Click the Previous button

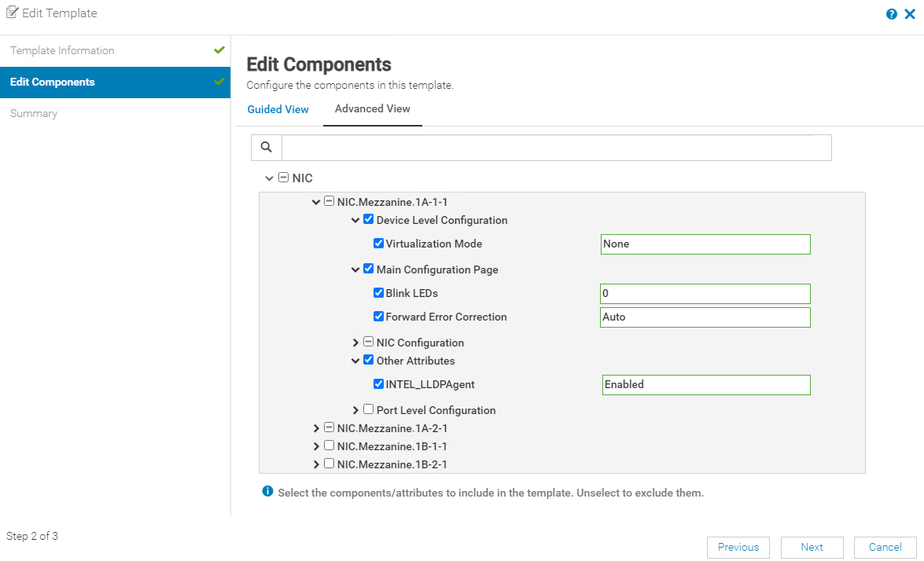tap(738, 547)
